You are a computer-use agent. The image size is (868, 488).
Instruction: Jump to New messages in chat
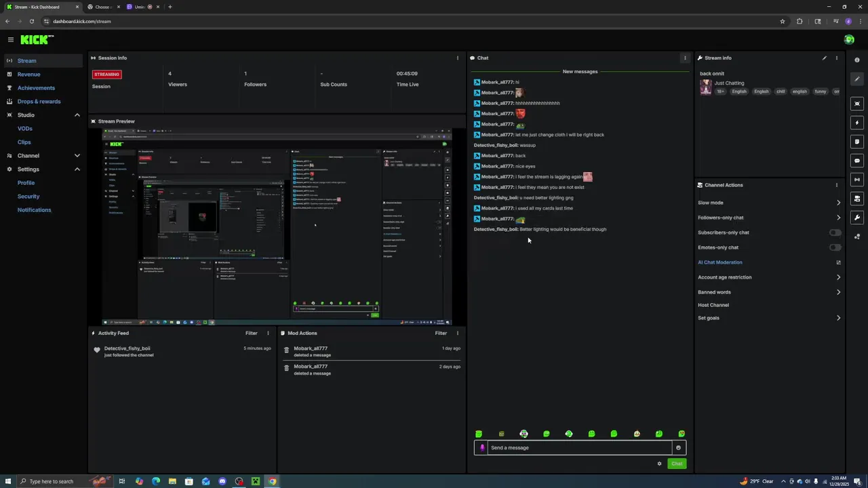click(x=580, y=72)
